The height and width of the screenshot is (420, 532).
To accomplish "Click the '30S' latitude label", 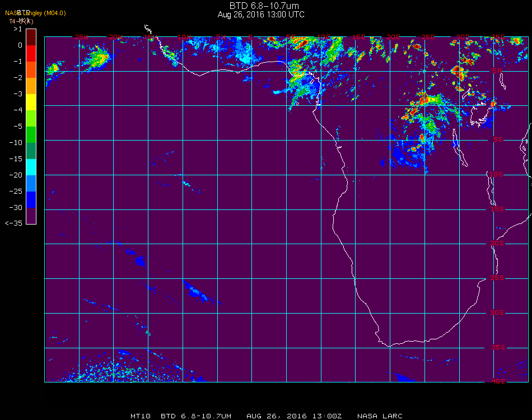I will [x=497, y=312].
